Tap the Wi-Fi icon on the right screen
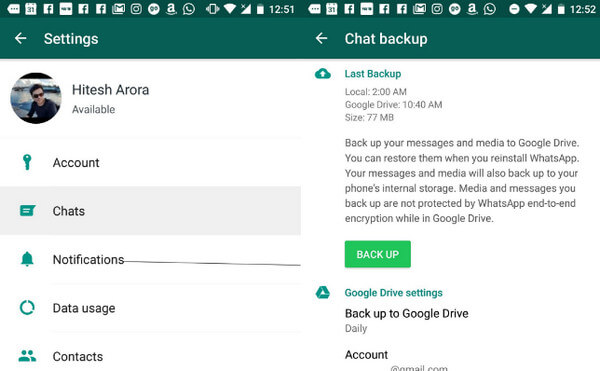The height and width of the screenshot is (371, 600). (x=531, y=9)
